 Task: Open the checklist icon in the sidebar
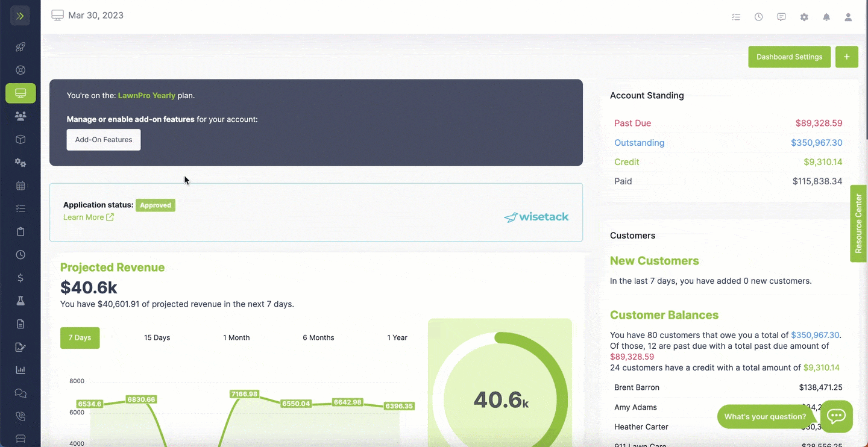20,208
